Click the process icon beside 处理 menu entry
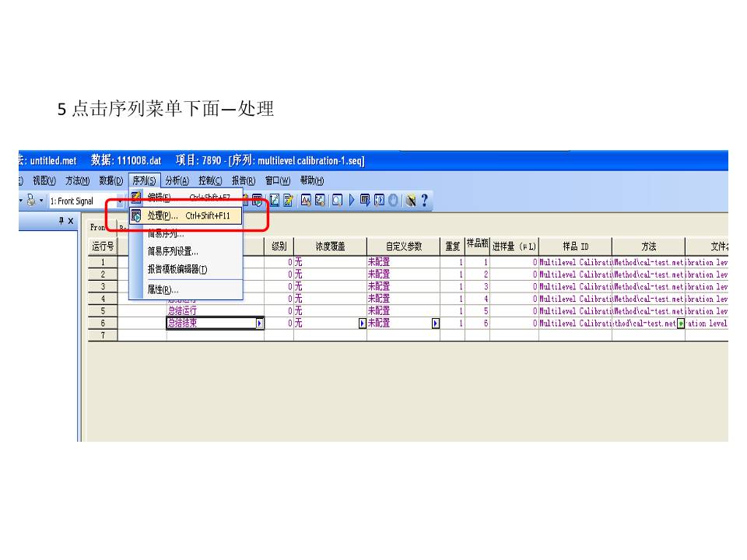 click(x=135, y=215)
